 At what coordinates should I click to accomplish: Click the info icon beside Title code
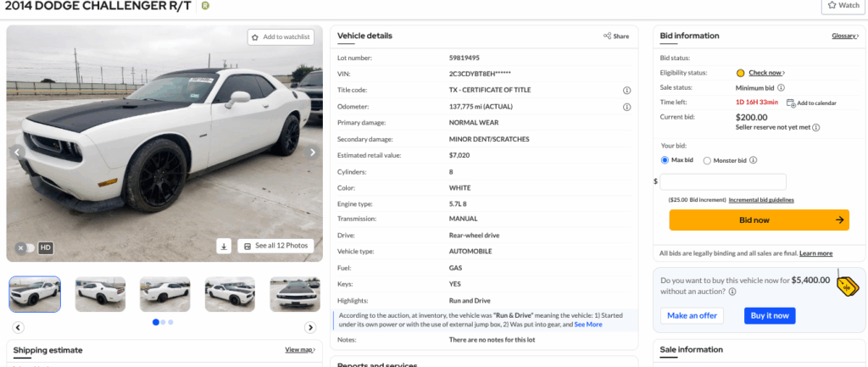(x=627, y=90)
